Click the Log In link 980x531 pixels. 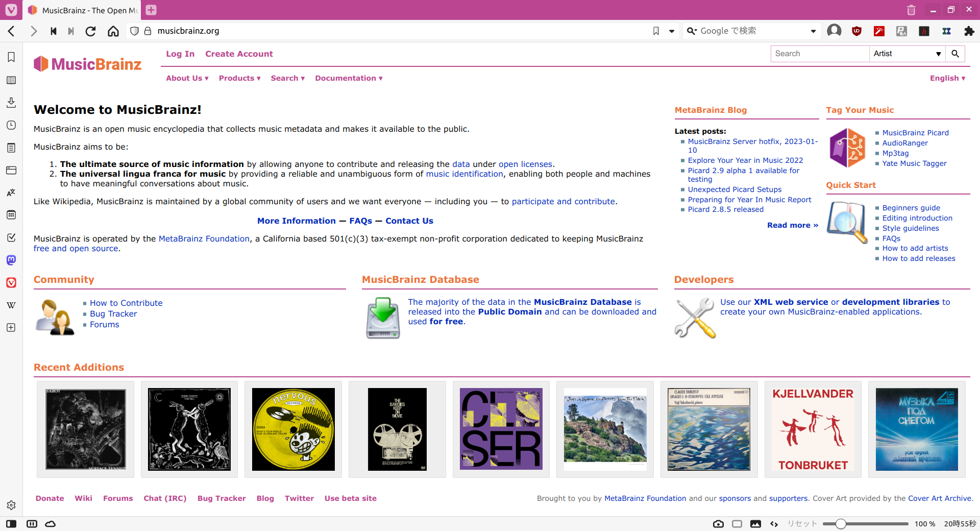coord(180,54)
